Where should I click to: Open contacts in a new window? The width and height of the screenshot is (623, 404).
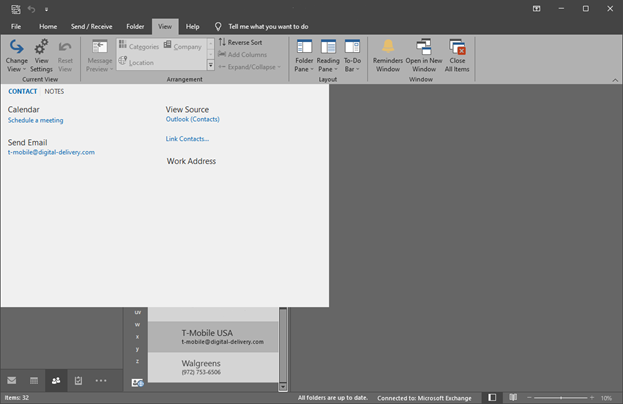coord(424,55)
